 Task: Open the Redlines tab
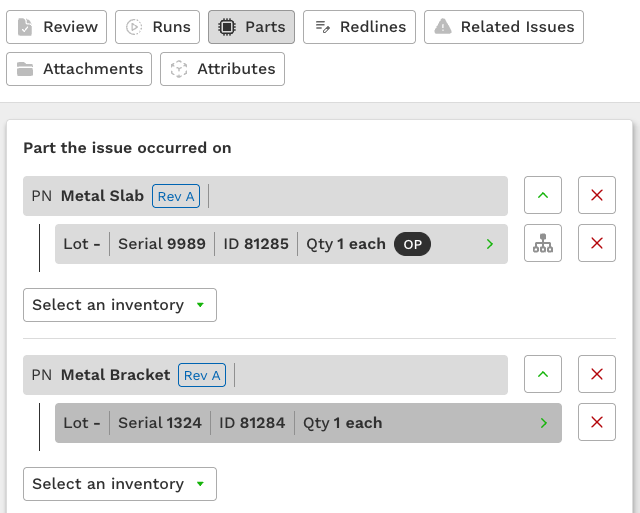tap(359, 27)
